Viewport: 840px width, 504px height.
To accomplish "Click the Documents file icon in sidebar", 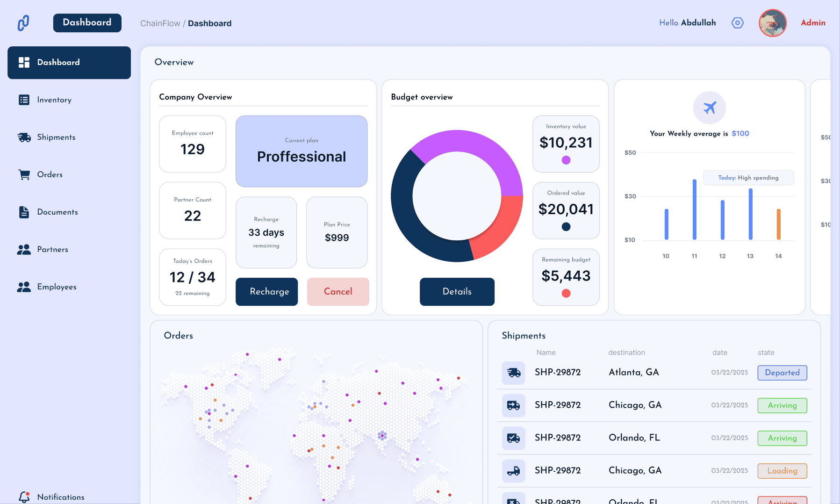I will point(24,212).
